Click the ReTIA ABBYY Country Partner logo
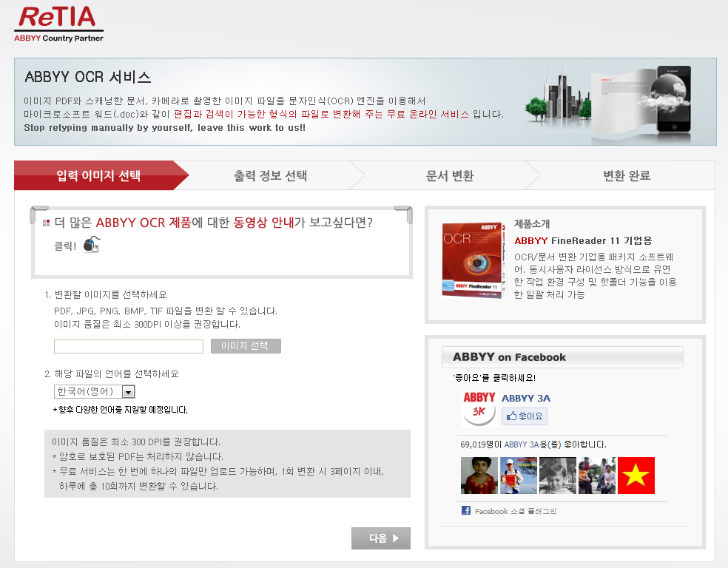 click(58, 24)
